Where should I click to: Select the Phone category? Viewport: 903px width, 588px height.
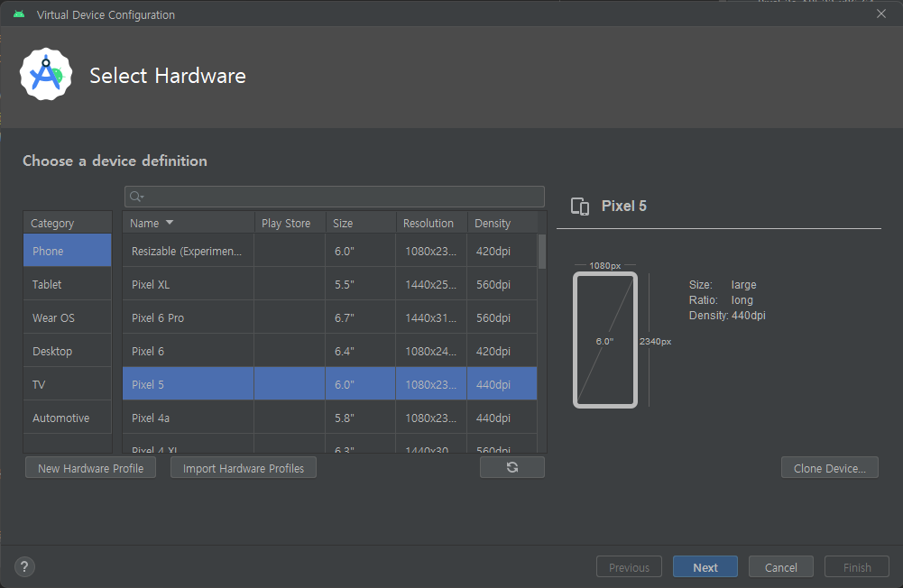[x=68, y=251]
